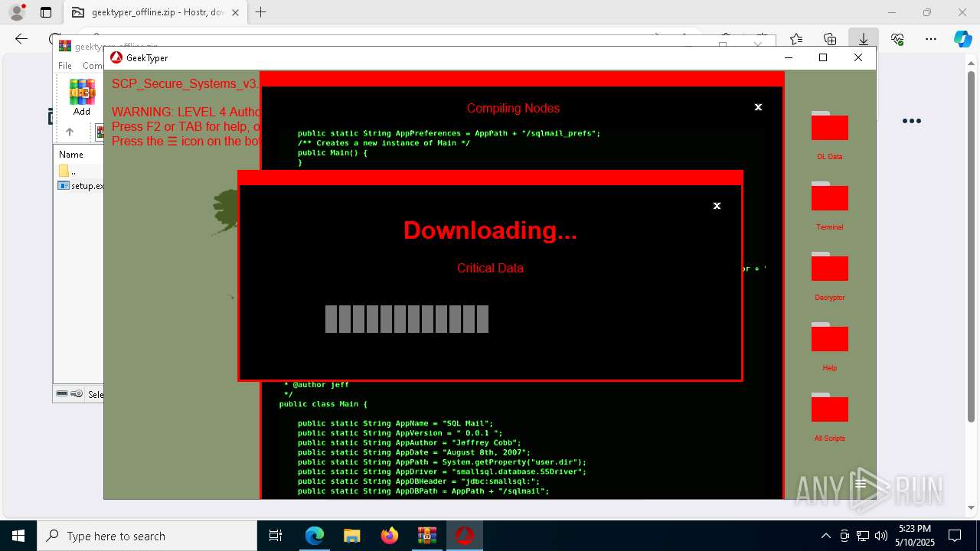Image resolution: width=980 pixels, height=551 pixels.
Task: Open Edge from the taskbar
Action: 315,536
